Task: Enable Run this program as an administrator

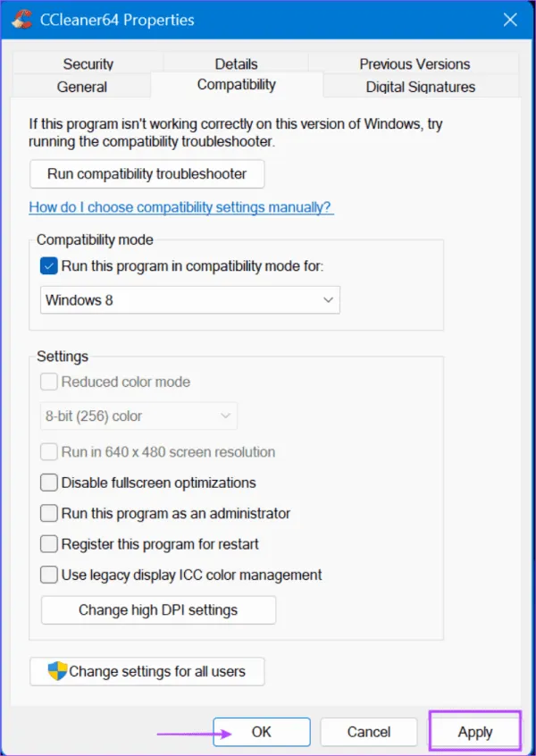Action: (49, 513)
